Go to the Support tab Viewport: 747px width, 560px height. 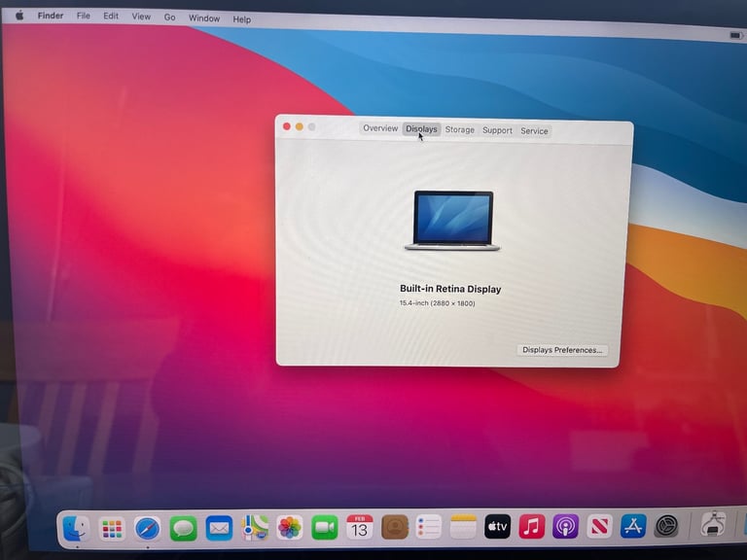tap(497, 130)
